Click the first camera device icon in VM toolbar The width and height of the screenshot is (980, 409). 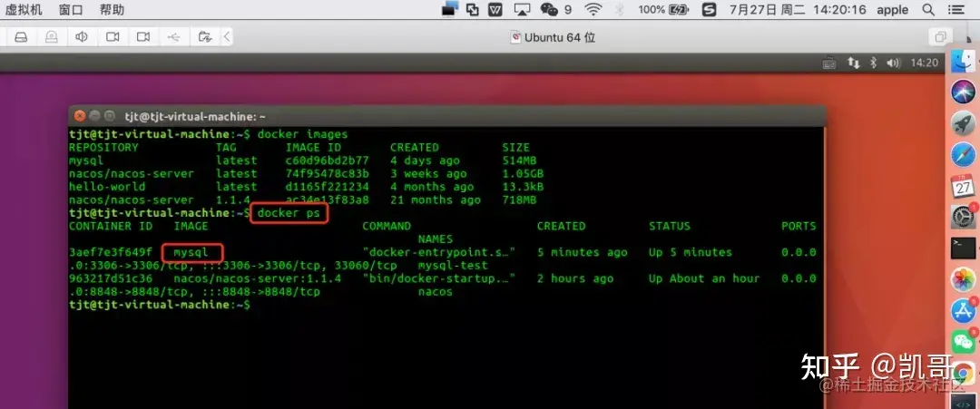tap(113, 37)
